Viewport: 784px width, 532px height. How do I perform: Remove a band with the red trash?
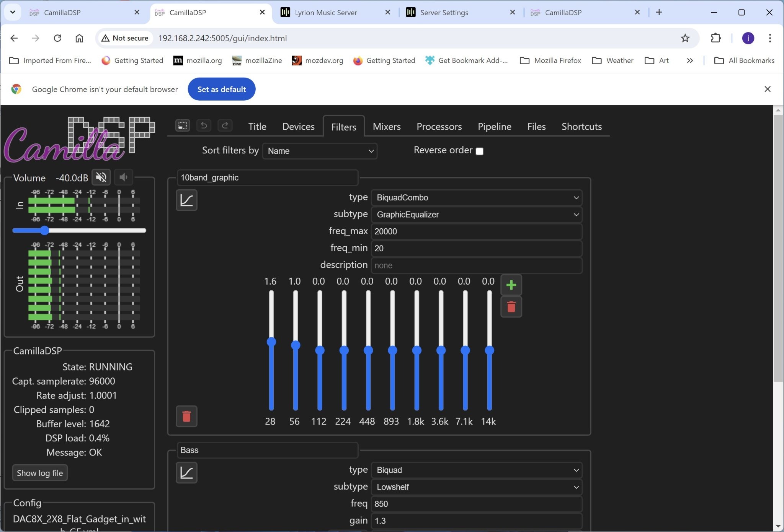pyautogui.click(x=511, y=307)
